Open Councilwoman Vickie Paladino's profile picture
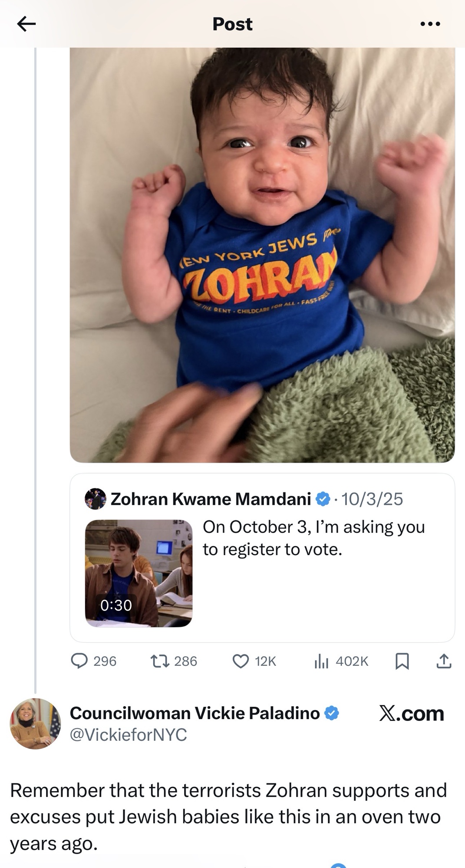 (x=35, y=723)
